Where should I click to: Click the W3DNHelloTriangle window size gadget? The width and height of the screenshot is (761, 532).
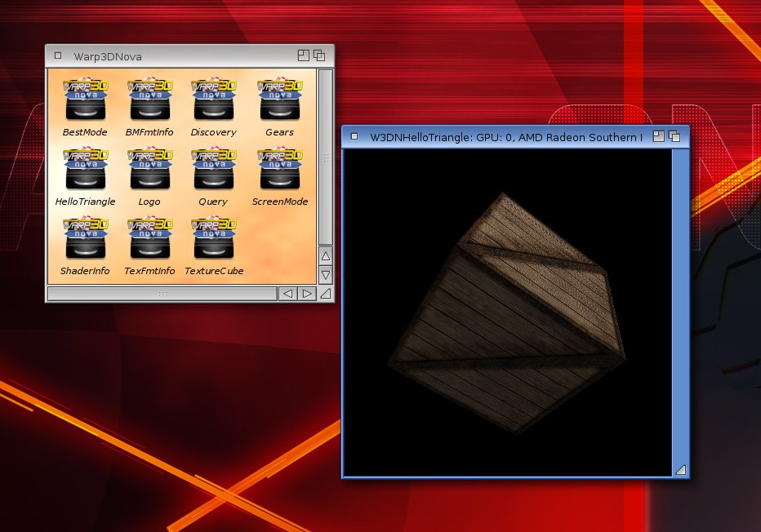point(681,469)
